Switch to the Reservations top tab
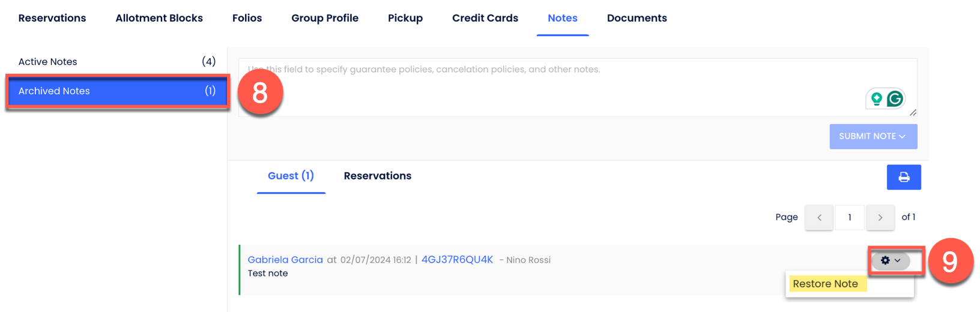Image resolution: width=980 pixels, height=312 pixels. [52, 18]
